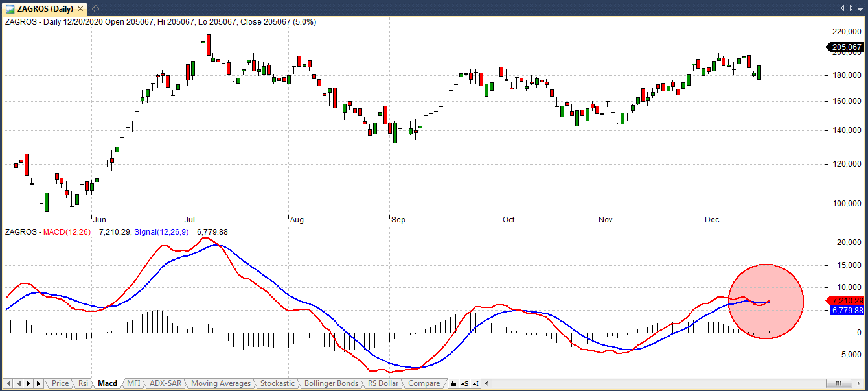This screenshot has width=868, height=391.
Task: Switch to the Stockastic sheet tab
Action: pyautogui.click(x=277, y=383)
